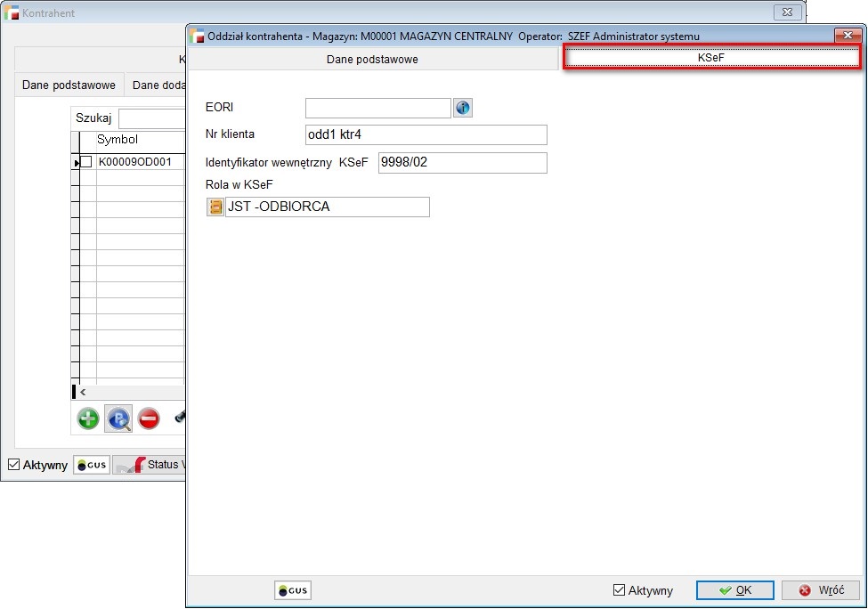
Task: Focus the Identyfikator wewnętrzny KSeF field
Action: pos(462,163)
